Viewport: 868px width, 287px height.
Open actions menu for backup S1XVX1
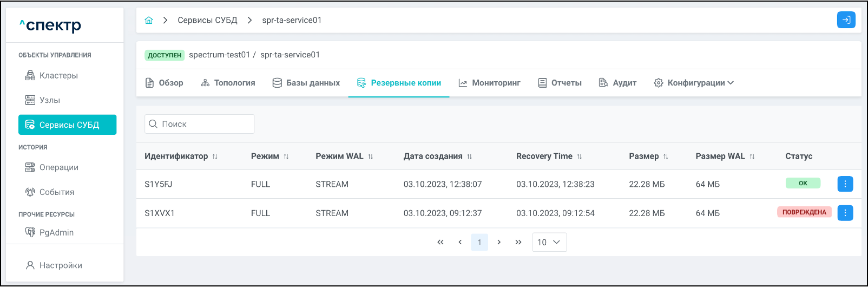[845, 213]
